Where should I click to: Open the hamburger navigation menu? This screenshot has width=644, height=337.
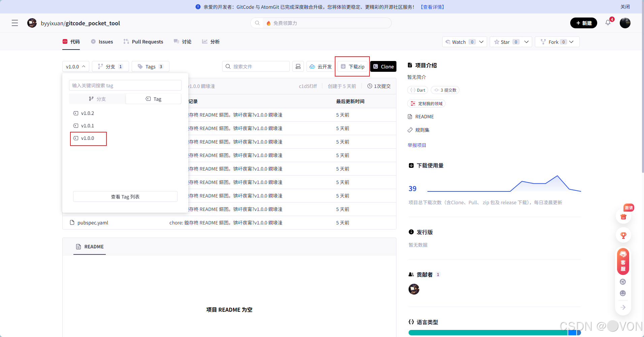pyautogui.click(x=14, y=23)
